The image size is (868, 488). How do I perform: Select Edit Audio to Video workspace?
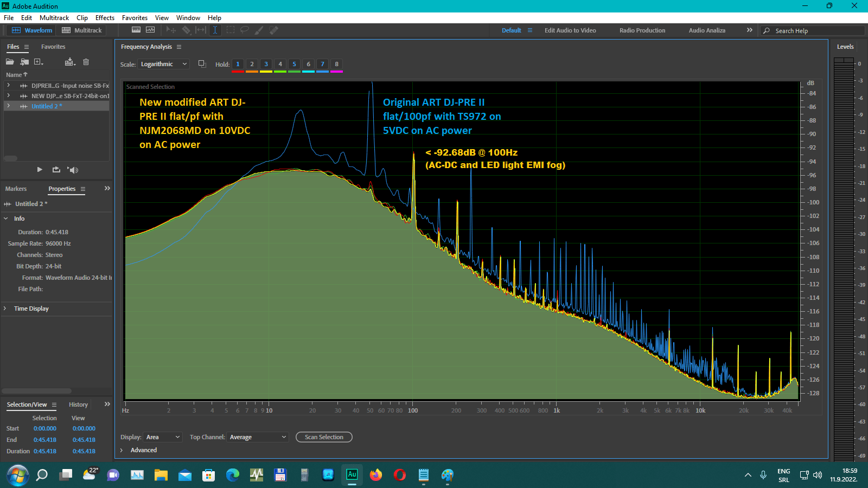coord(570,30)
